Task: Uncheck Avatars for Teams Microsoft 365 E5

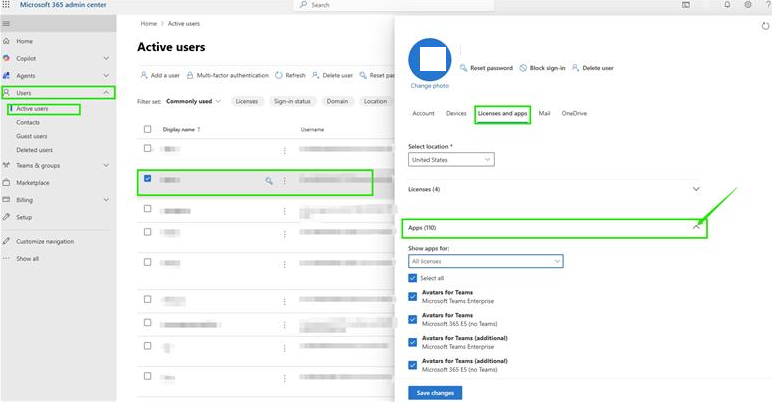Action: (x=413, y=319)
